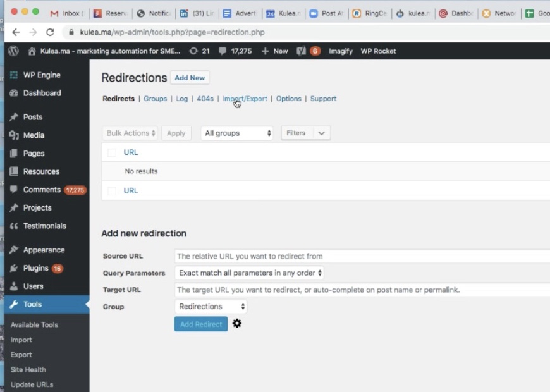Open the 17,275 comments bubble in admin bar
550x392 pixels.
coord(223,51)
